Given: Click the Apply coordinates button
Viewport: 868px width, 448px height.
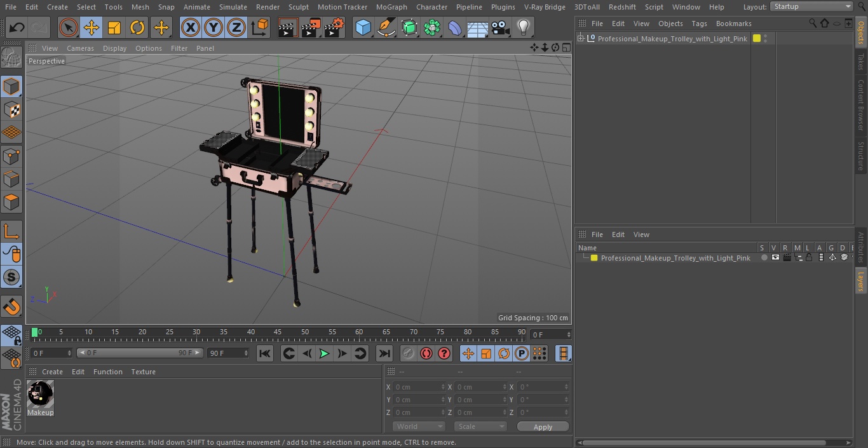Looking at the screenshot, I should click(x=543, y=427).
